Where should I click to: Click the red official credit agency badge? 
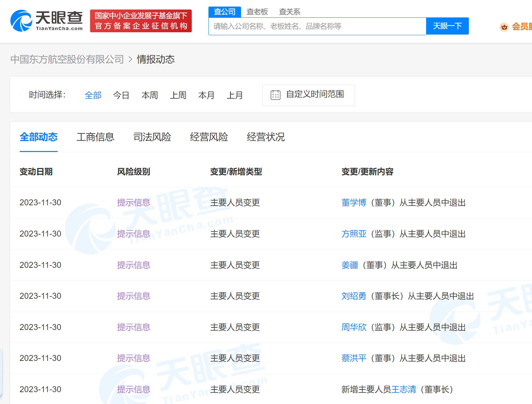141,21
